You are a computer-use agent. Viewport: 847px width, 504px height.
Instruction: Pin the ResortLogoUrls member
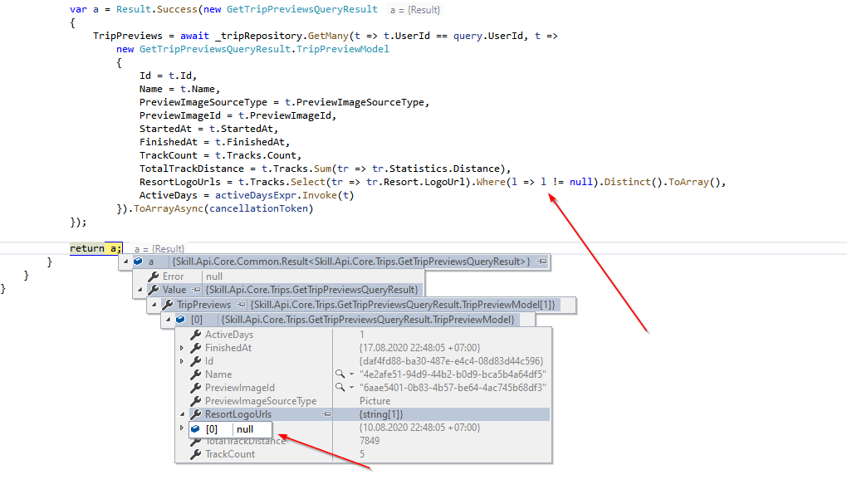(327, 413)
